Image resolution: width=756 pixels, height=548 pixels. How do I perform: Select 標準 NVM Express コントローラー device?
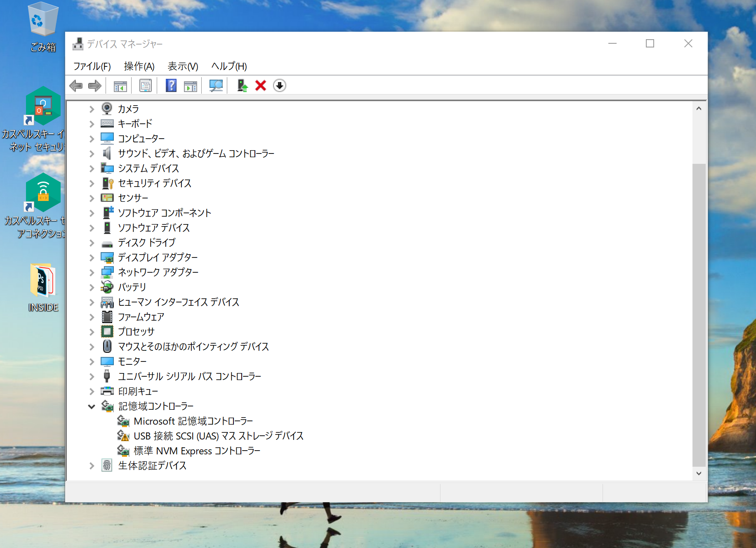pos(197,451)
